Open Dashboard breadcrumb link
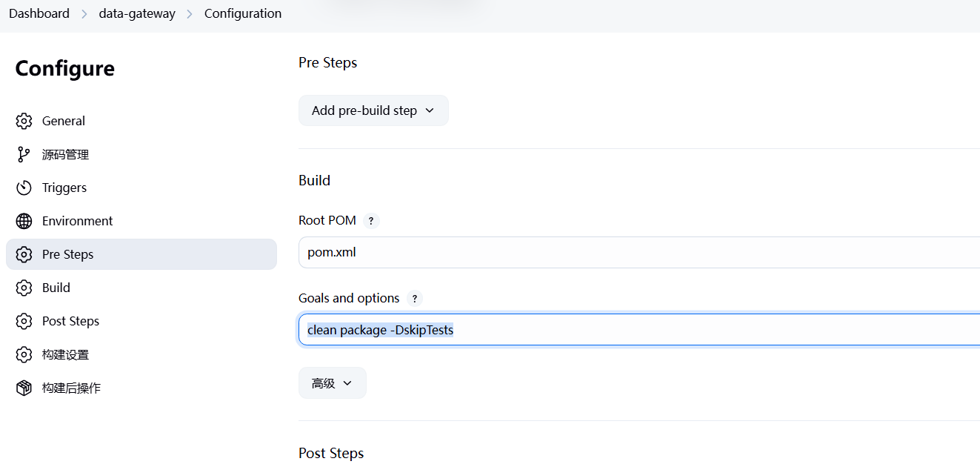The image size is (980, 467). click(x=39, y=13)
